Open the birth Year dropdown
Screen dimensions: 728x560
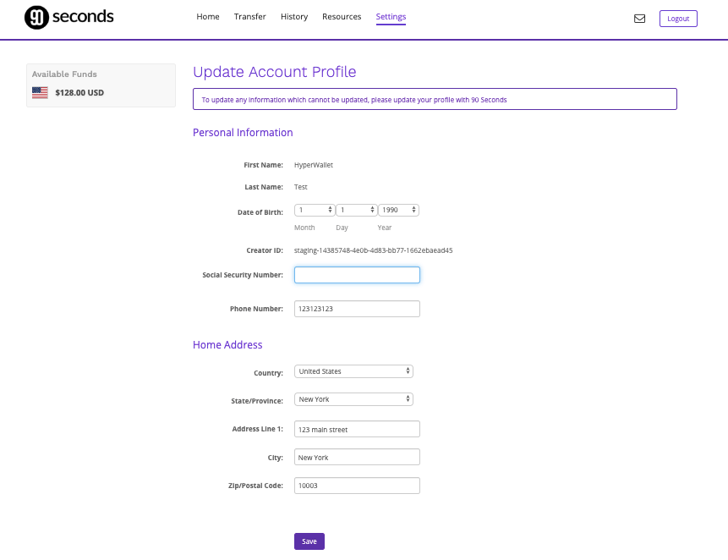click(x=397, y=209)
